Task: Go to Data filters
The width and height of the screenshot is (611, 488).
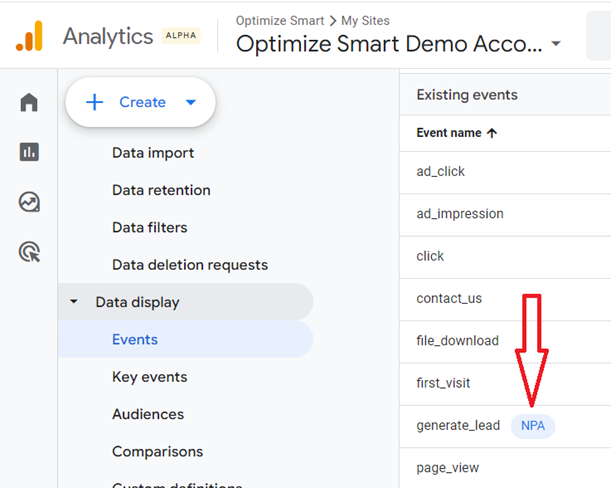Action: click(150, 228)
